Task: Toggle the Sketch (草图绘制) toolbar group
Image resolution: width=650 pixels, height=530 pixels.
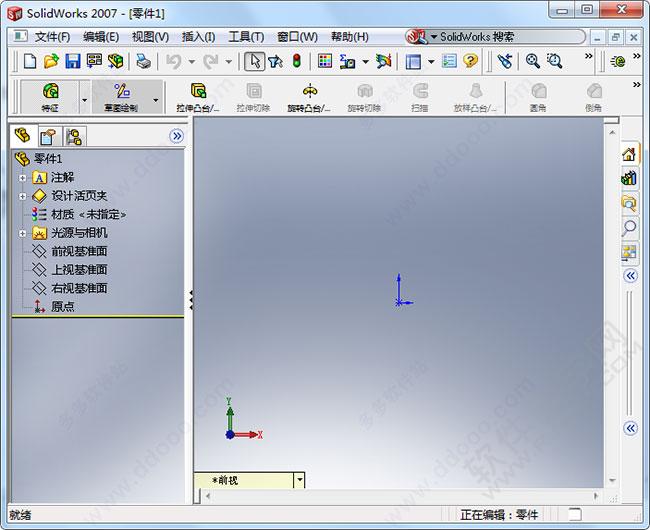Action: click(121, 97)
